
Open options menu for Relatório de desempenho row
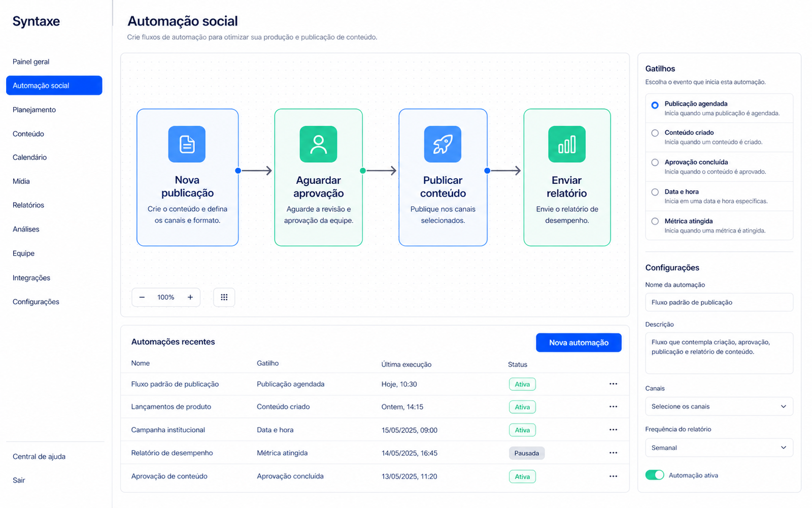click(x=613, y=453)
